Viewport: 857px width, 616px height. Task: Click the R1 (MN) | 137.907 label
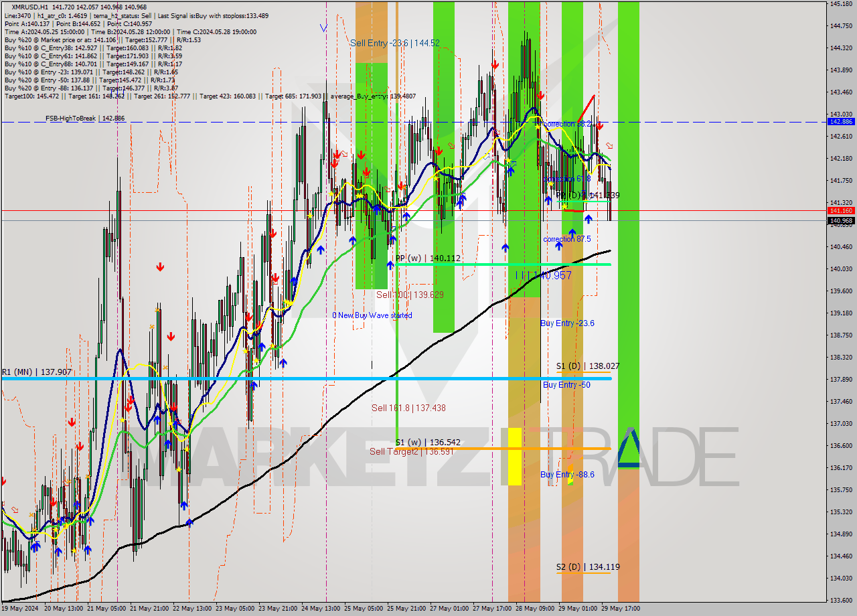[36, 372]
